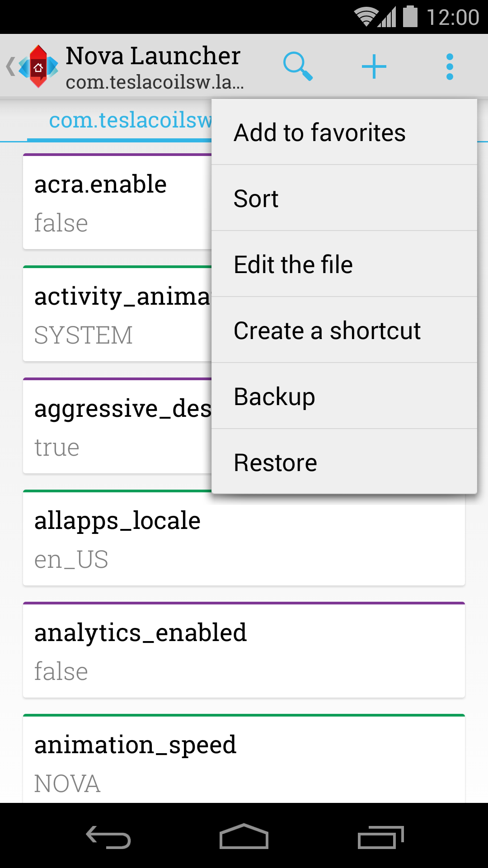Choose Sort from the overflow menu
Viewport: 488px width, 868px height.
[x=344, y=198]
